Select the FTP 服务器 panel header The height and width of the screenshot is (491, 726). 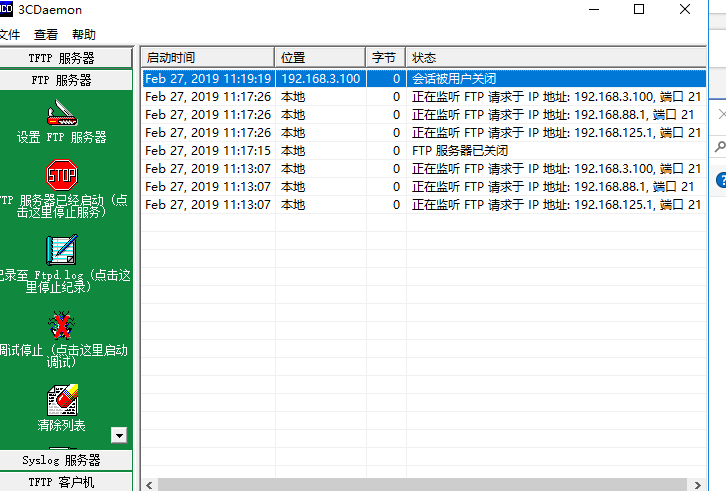click(x=66, y=80)
